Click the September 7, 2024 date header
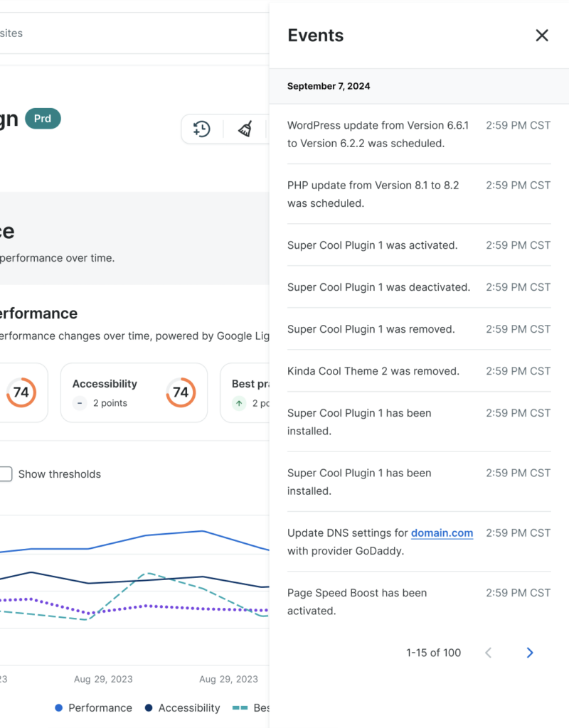Image resolution: width=569 pixels, height=728 pixels. (329, 86)
